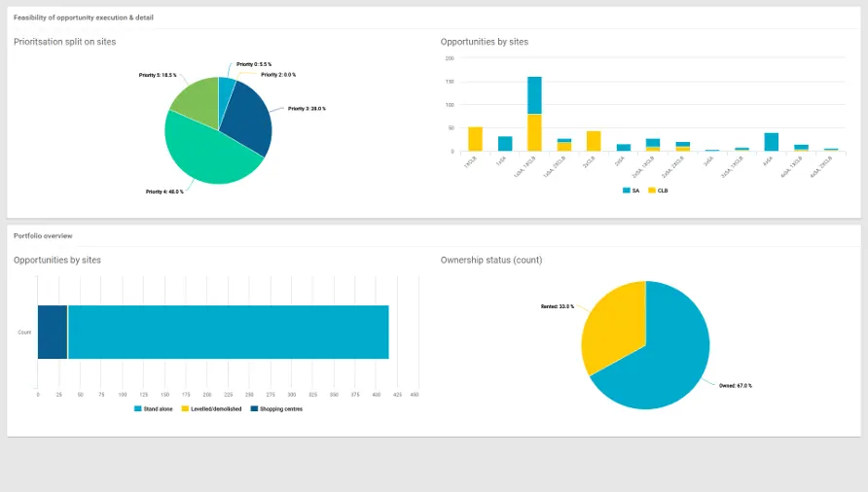
Task: Click the 'Ownership status (count)' title
Action: (491, 261)
